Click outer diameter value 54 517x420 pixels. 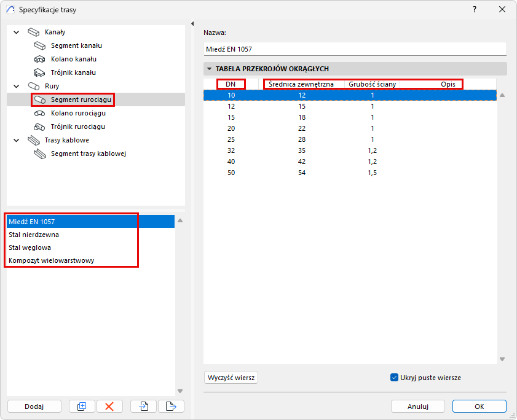[302, 173]
